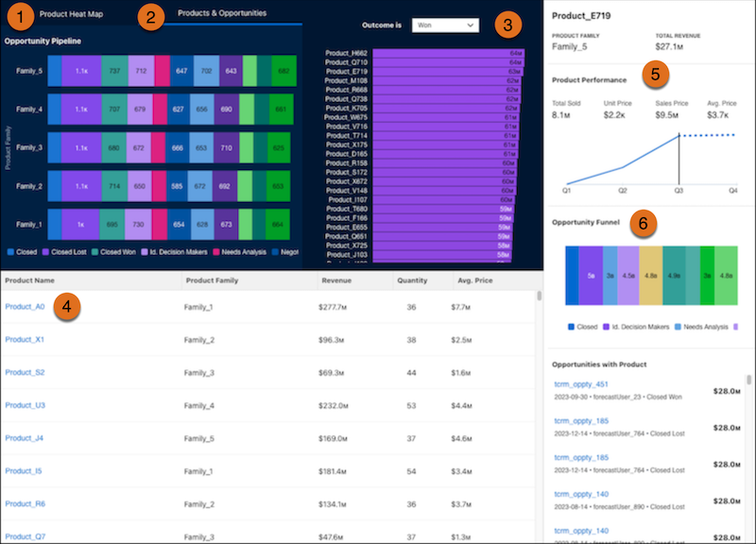This screenshot has width=756, height=544.
Task: Click the $232.0M revenue cell
Action: click(x=334, y=406)
